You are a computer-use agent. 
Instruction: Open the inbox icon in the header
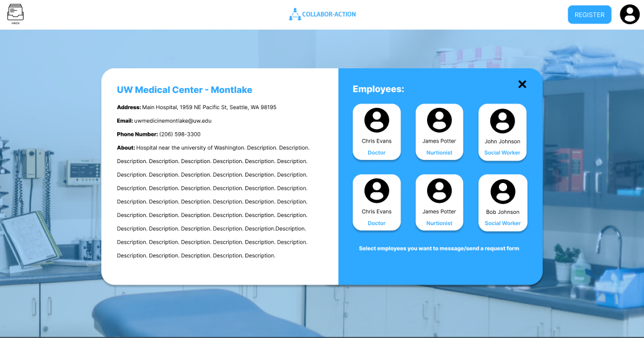(x=15, y=14)
